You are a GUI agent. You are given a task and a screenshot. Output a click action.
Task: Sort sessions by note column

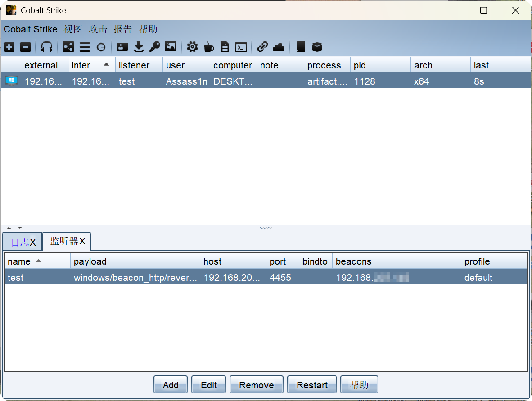point(280,65)
